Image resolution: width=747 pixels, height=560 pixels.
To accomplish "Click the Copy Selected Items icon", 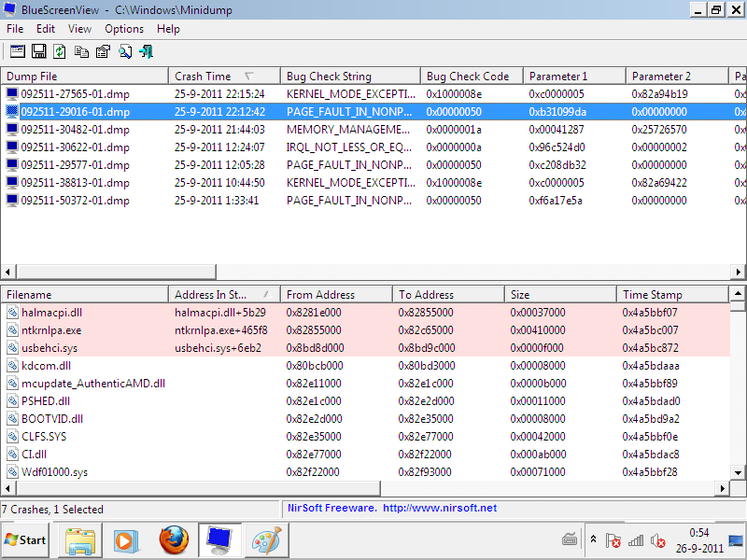I will point(81,51).
